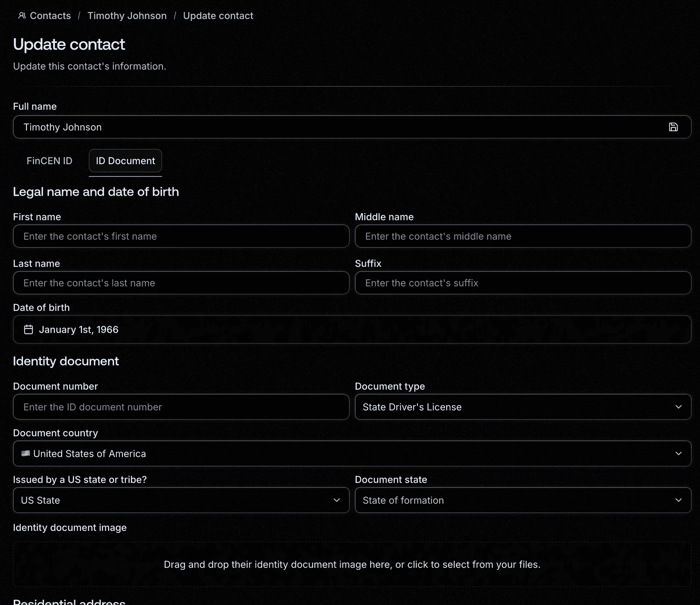Click the document type dropdown chevron
This screenshot has height=605, width=700.
point(678,407)
